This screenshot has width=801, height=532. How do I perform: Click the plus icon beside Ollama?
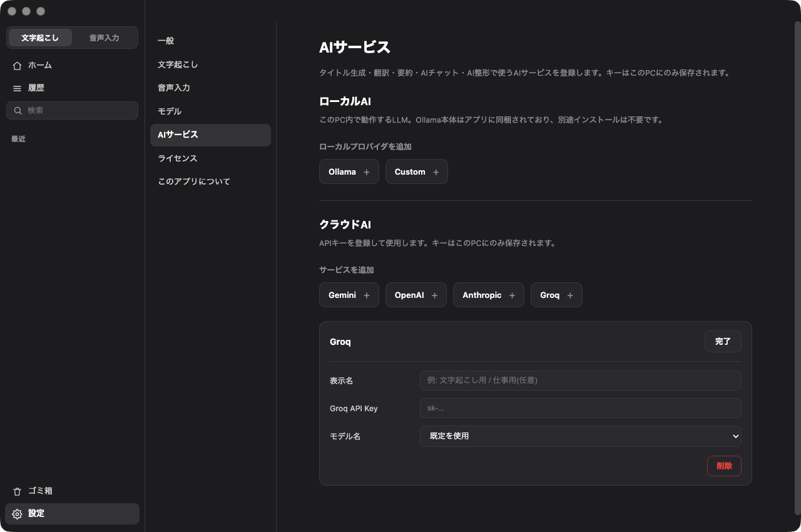pos(367,172)
